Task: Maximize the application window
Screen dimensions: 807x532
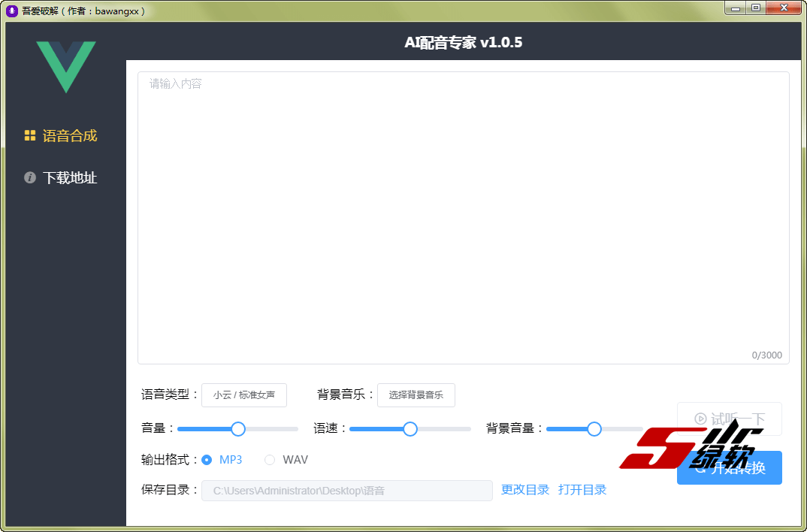Action: tap(756, 8)
